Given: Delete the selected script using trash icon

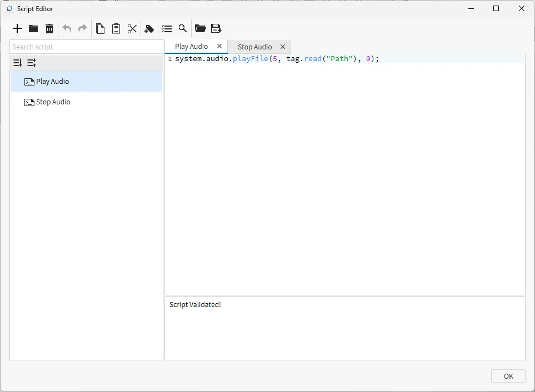Looking at the screenshot, I should pyautogui.click(x=49, y=29).
